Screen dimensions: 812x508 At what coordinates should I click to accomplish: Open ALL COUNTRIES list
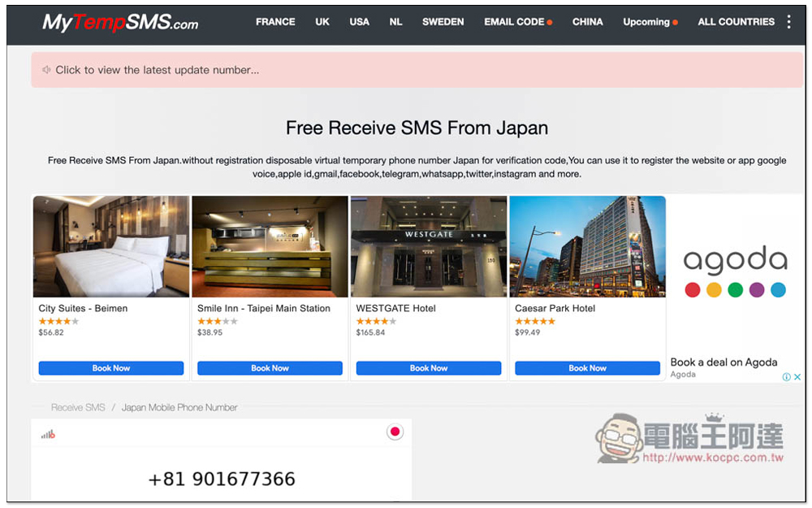click(736, 22)
